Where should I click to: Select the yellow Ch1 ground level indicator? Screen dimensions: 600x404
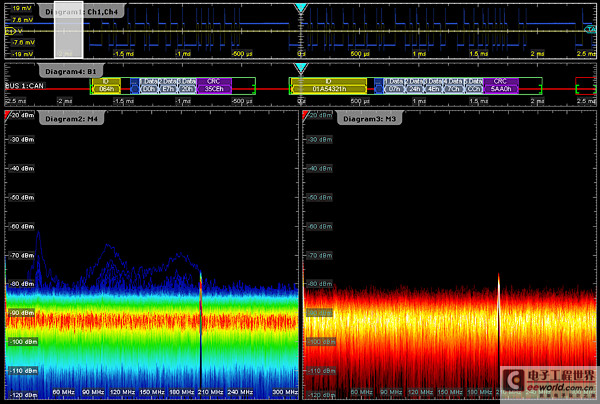pos(10,31)
